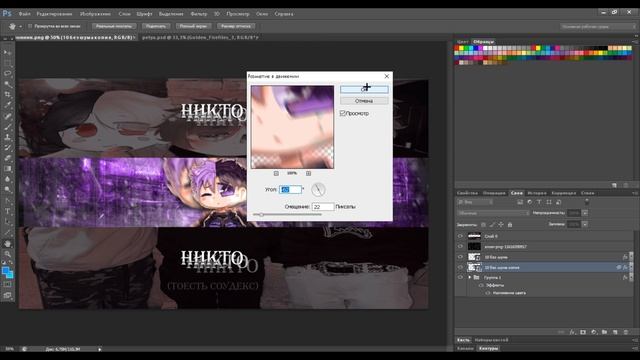Image resolution: width=640 pixels, height=360 pixels.
Task: Click Create new layer icon
Action: tap(615, 332)
